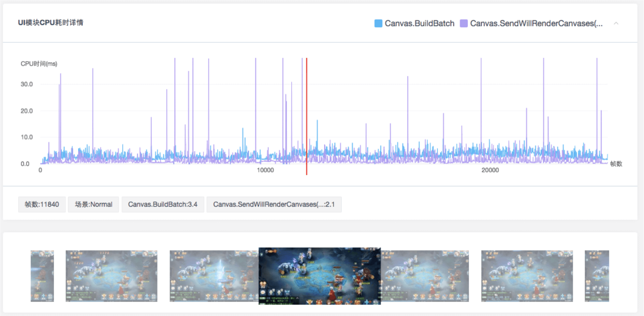
Task: Collapse the UI模块CPU耗时详情 panel with the chevron
Action: click(x=616, y=23)
